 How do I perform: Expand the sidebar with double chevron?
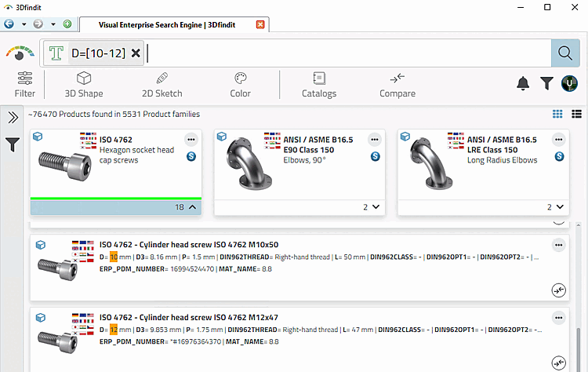pyautogui.click(x=13, y=118)
